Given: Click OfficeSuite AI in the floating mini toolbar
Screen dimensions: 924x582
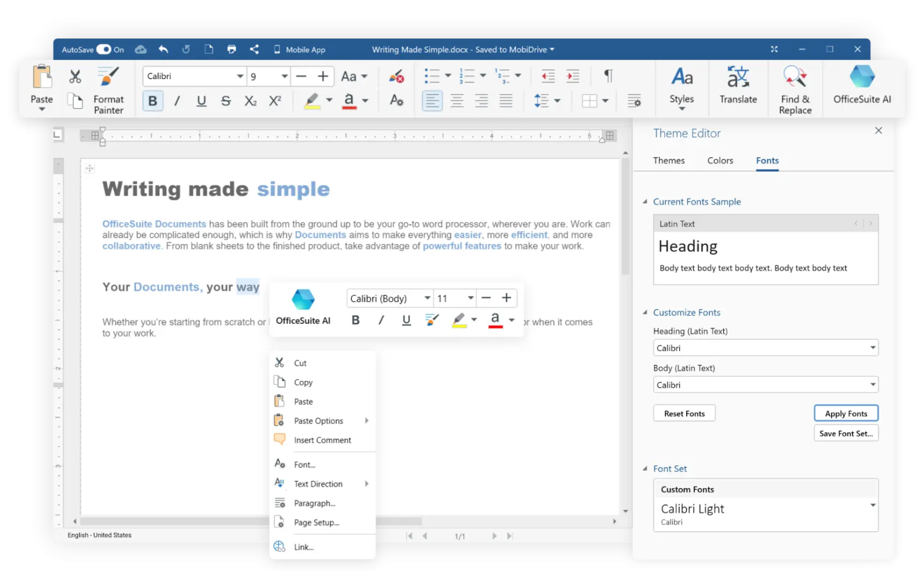Looking at the screenshot, I should click(x=303, y=308).
